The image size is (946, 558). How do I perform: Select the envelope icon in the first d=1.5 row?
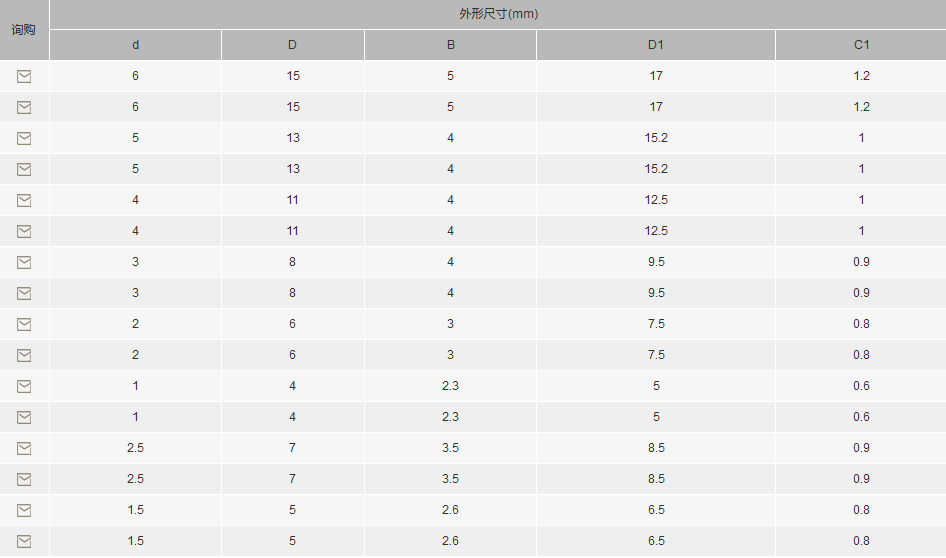point(24,510)
